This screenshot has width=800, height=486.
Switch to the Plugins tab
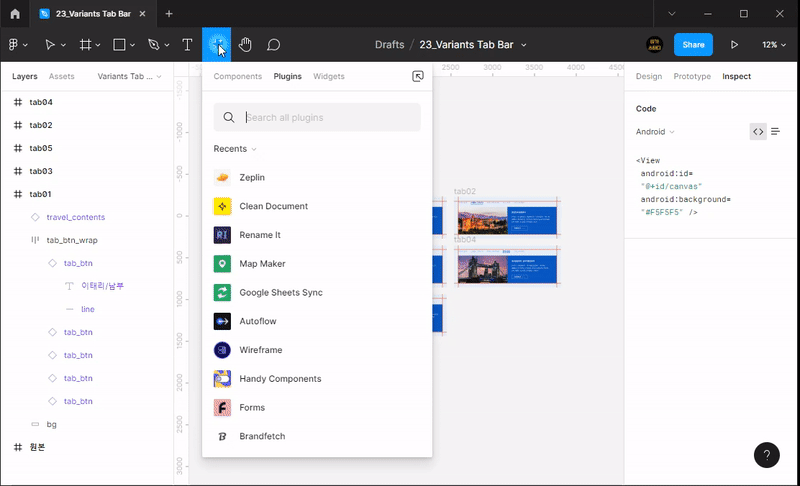[x=288, y=76]
